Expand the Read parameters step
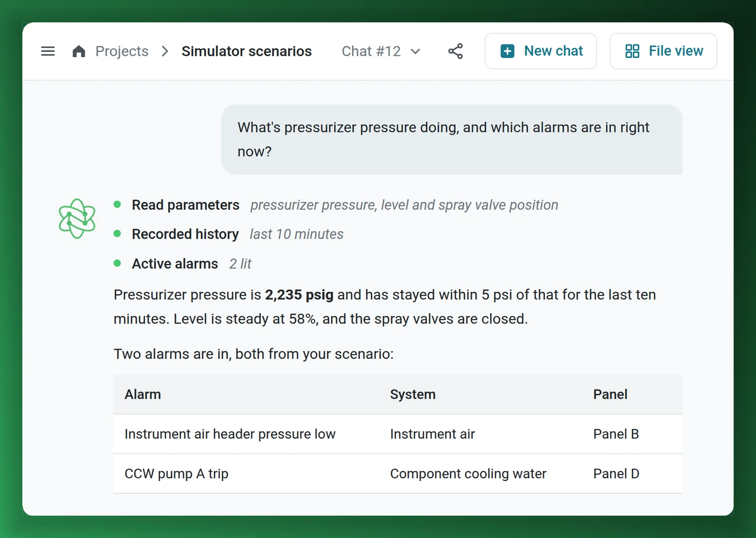The image size is (756, 538). tap(186, 205)
